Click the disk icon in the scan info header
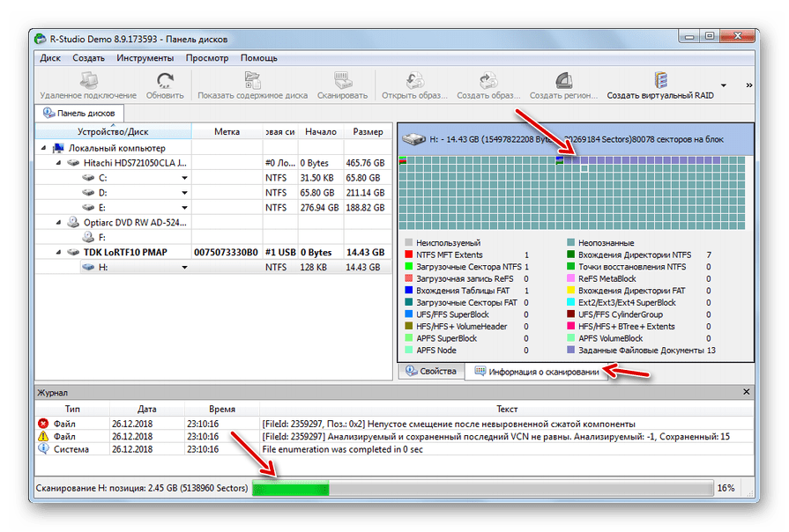This screenshot has width=789, height=532. pos(413,139)
